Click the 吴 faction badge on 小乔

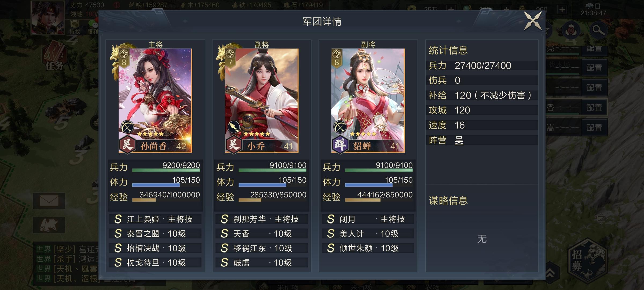[233, 144]
